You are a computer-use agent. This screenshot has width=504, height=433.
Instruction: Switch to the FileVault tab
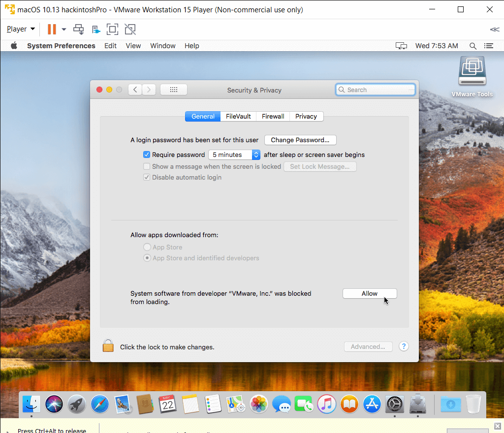coord(238,116)
